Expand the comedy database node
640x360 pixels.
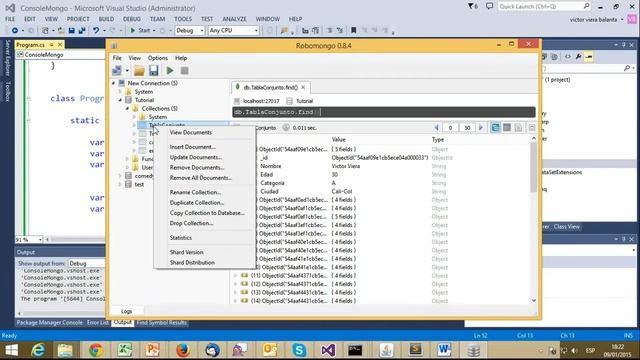tap(120, 176)
